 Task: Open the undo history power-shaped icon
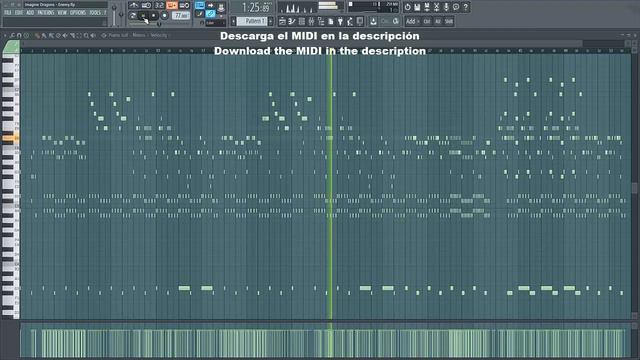coord(407,7)
